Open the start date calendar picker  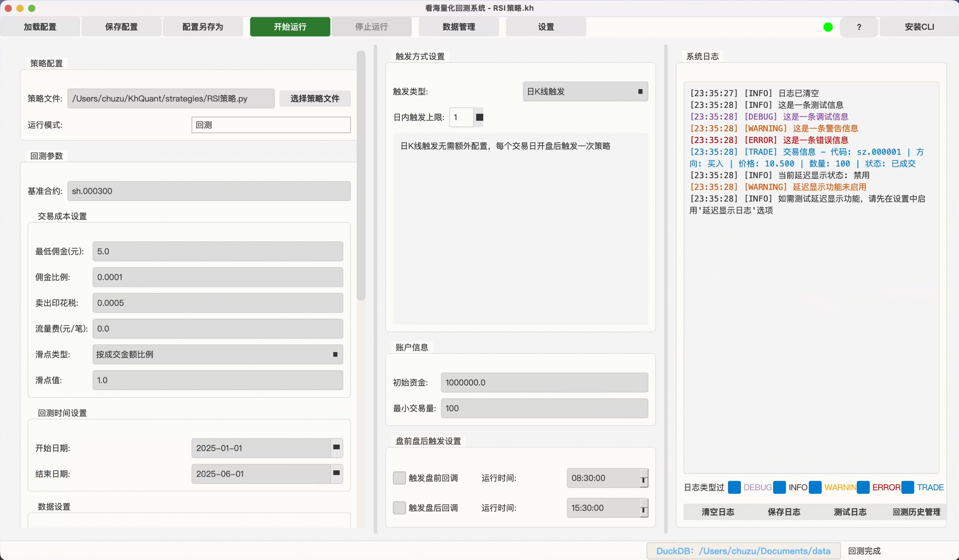click(336, 447)
